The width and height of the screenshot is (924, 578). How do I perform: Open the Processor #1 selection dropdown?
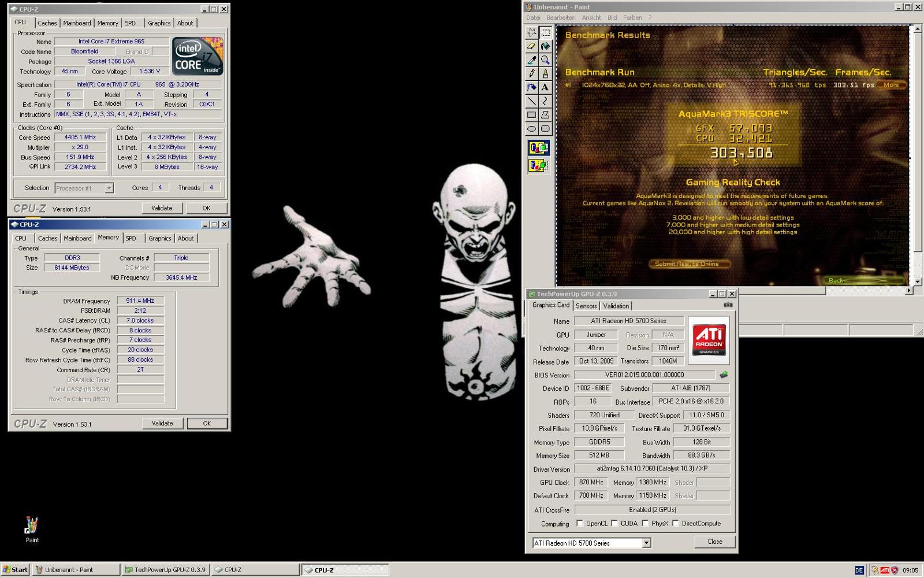(84, 188)
